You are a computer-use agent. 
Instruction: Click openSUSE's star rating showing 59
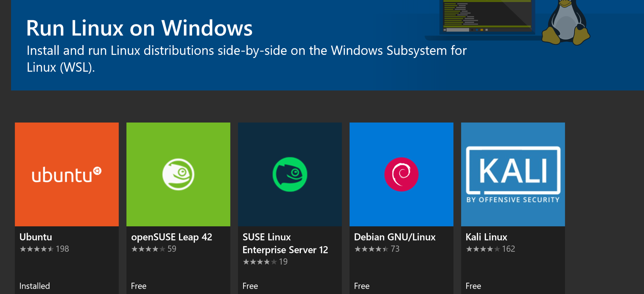(154, 249)
